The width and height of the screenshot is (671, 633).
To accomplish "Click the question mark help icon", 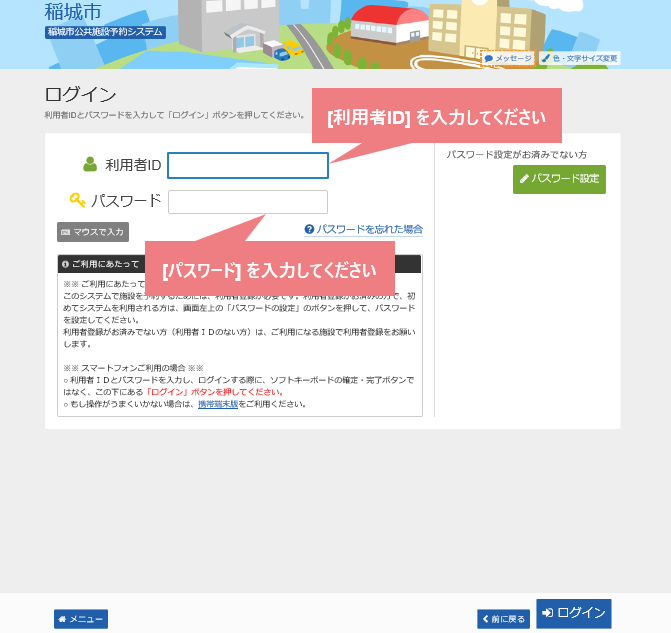I will click(x=309, y=229).
